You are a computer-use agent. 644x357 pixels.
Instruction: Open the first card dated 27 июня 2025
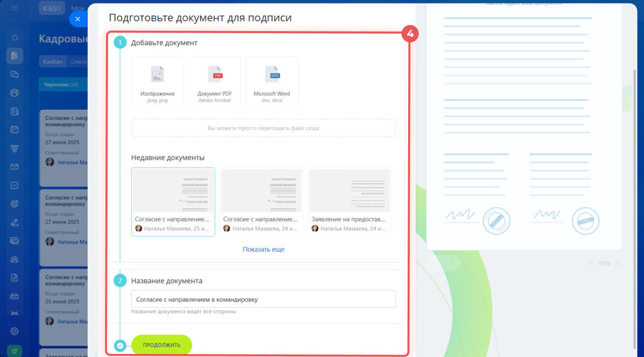pyautogui.click(x=64, y=148)
